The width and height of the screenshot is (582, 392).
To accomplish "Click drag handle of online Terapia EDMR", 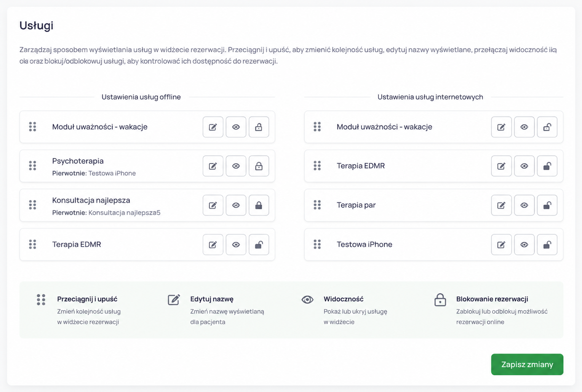I will [x=317, y=166].
